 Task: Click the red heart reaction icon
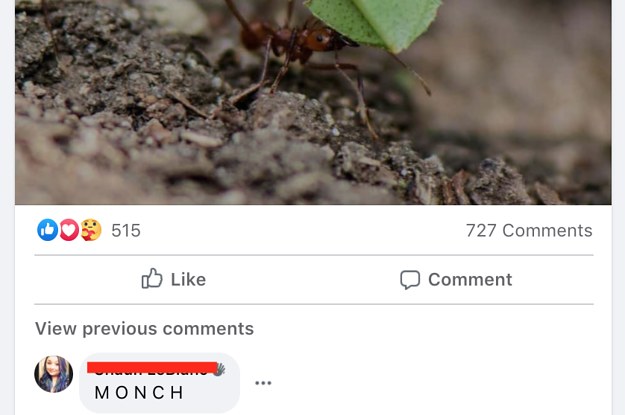[x=69, y=230]
